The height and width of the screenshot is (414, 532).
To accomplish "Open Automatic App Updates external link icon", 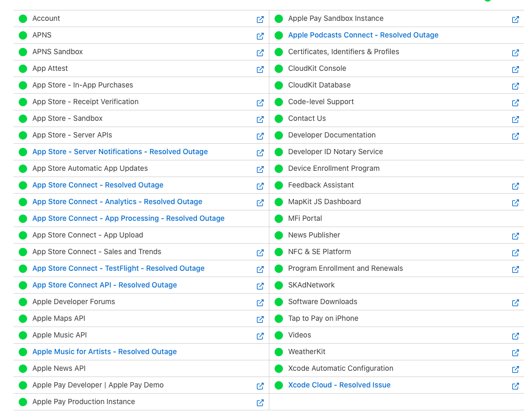I will click(x=260, y=169).
